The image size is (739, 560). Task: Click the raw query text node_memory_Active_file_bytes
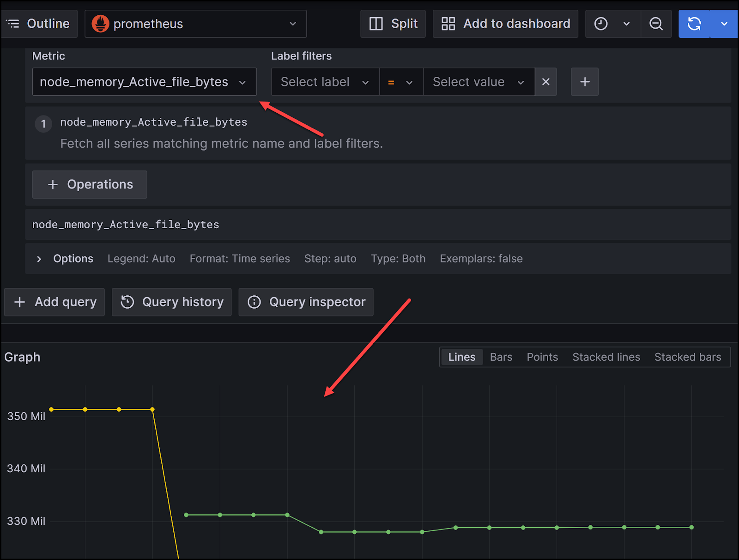coord(126,225)
